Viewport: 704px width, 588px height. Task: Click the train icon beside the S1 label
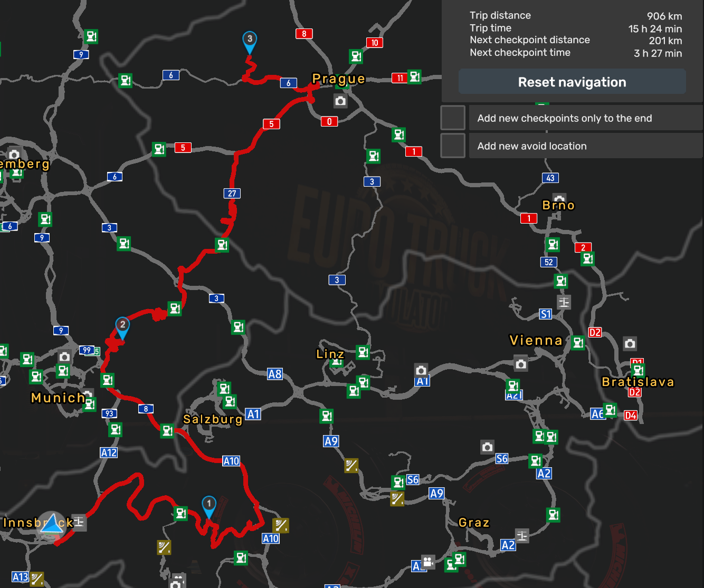564,302
